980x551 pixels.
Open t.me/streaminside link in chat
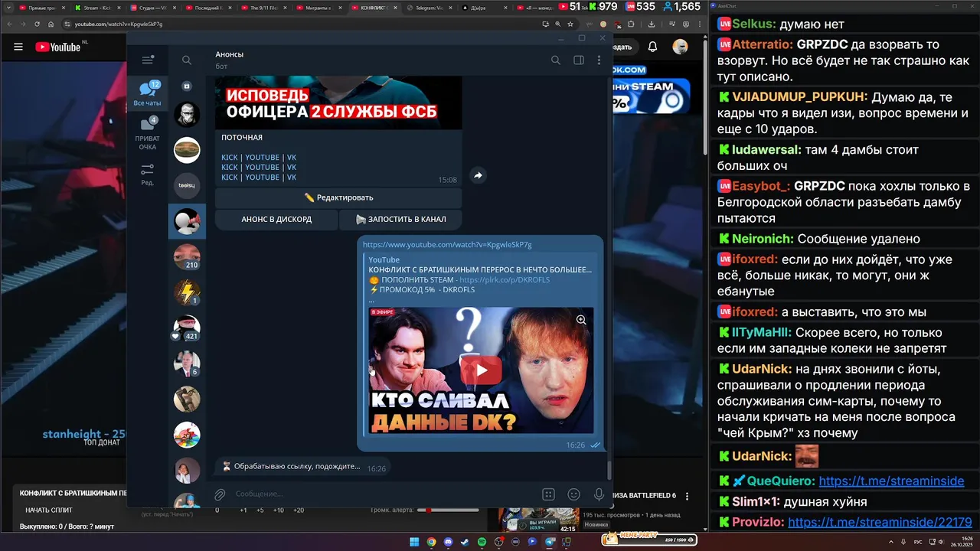point(891,481)
